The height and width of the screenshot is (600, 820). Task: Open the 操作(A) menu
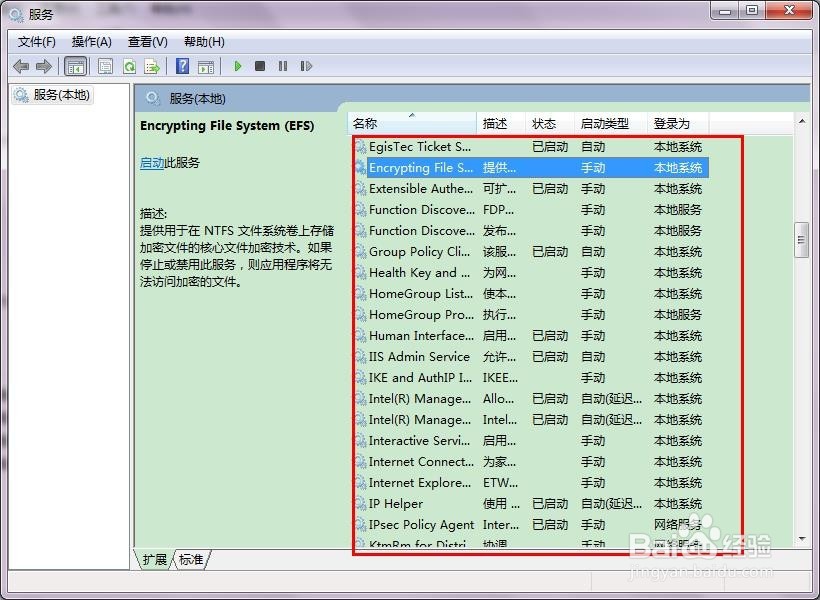click(x=92, y=42)
